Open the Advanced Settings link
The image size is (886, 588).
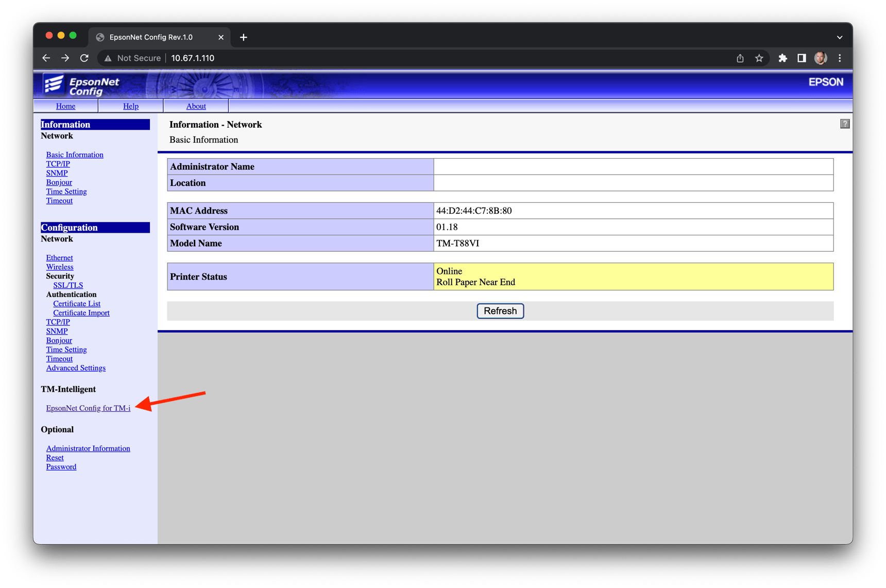(76, 368)
